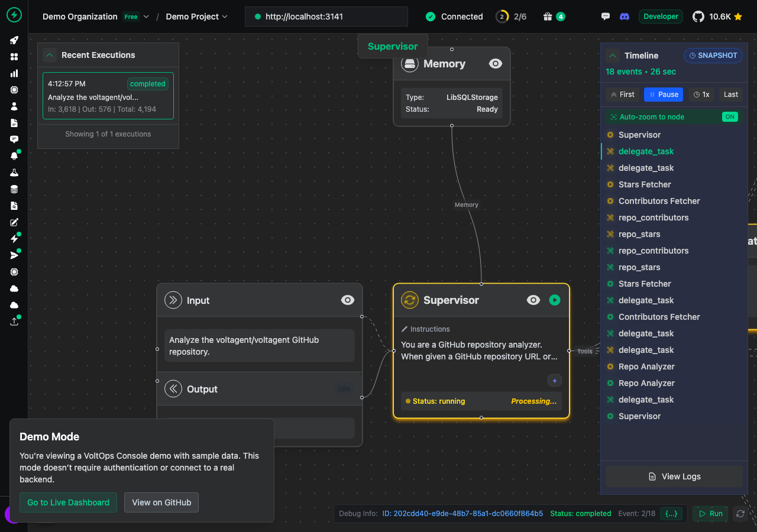Click the debug ID 202cdd40-e9de-48b7-85a1-dc0660f864b5
The width and height of the screenshot is (757, 532).
[462, 514]
